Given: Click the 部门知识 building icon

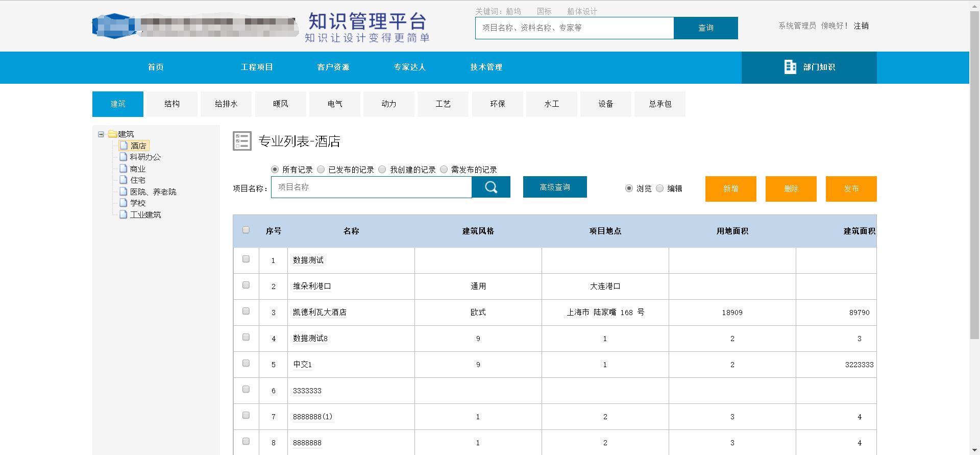Looking at the screenshot, I should [x=790, y=67].
